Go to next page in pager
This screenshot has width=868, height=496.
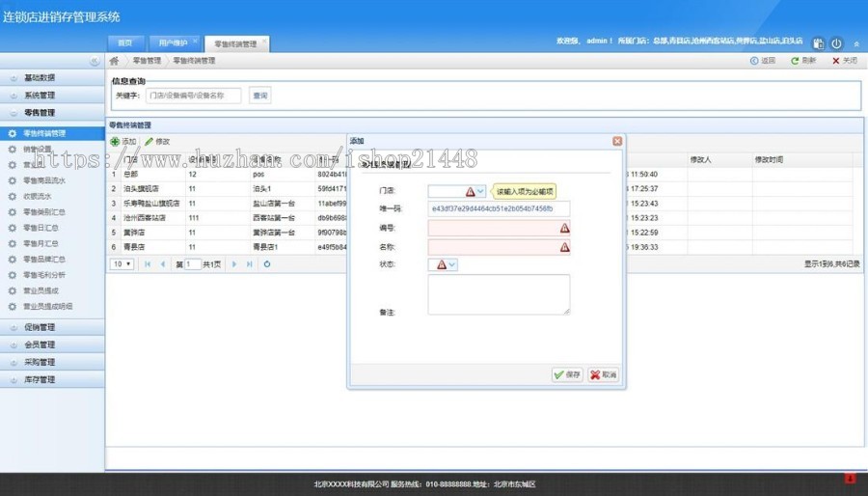point(234,264)
